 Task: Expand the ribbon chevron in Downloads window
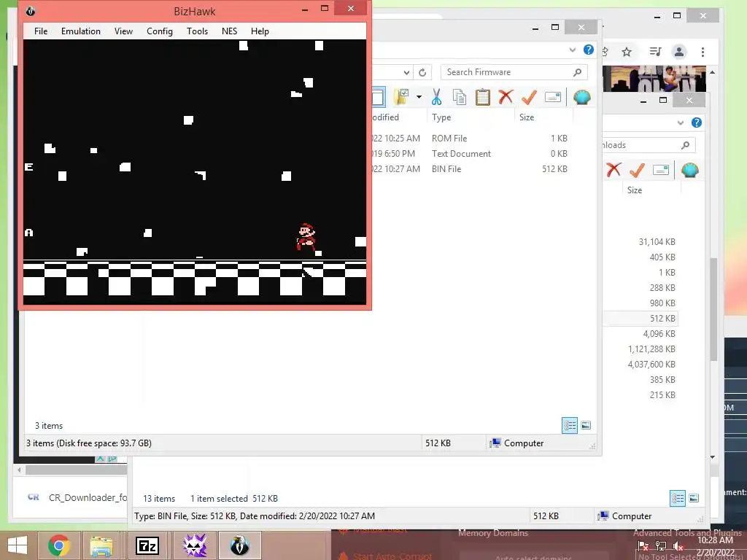click(x=681, y=122)
